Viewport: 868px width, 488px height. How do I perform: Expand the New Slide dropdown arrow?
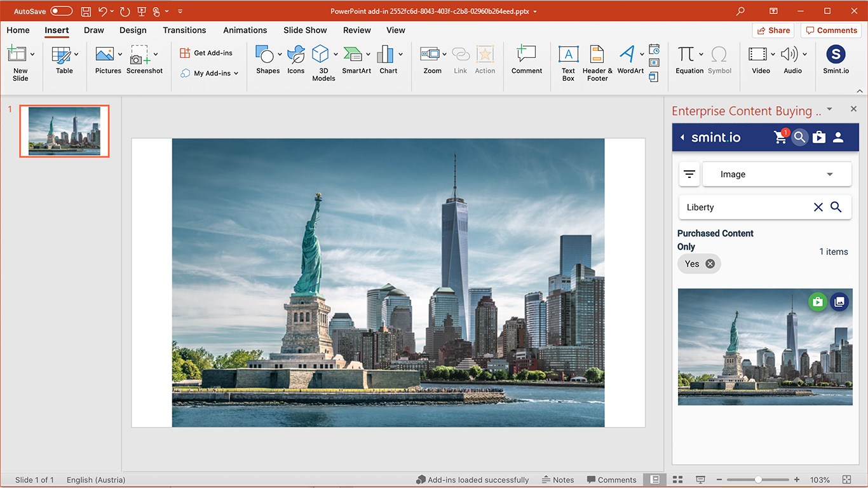pos(32,54)
